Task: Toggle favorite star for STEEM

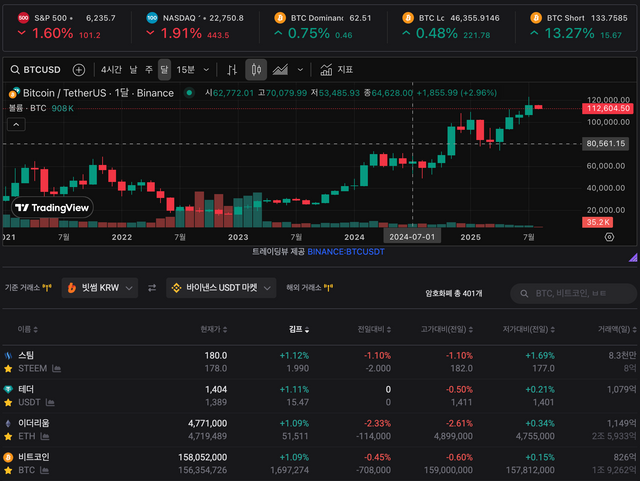Action: click(8, 369)
